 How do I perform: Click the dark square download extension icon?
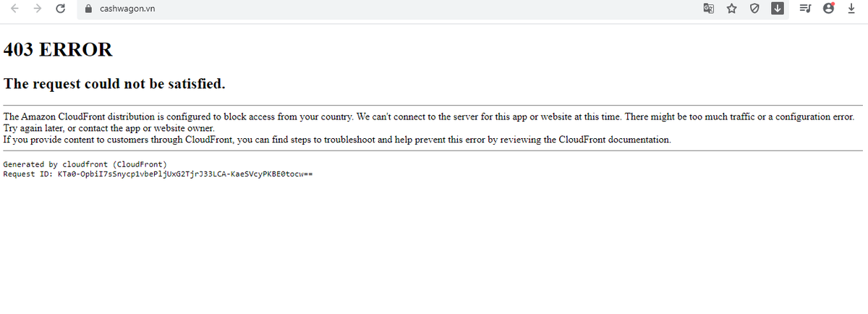(778, 9)
